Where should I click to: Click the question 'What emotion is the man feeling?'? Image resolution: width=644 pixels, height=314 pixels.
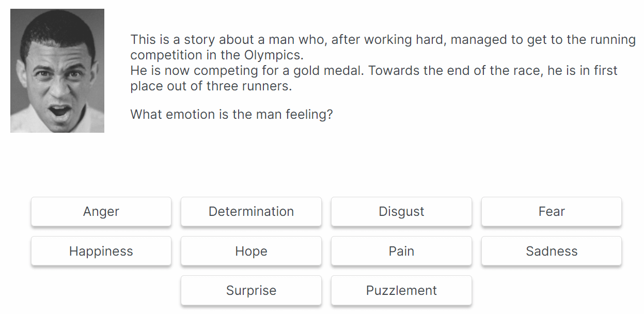(x=231, y=114)
